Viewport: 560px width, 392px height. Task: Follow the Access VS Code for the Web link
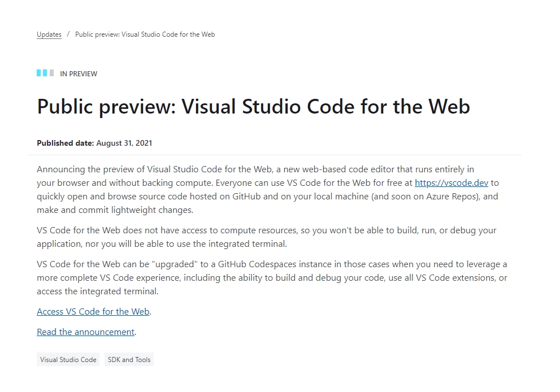pyautogui.click(x=93, y=312)
